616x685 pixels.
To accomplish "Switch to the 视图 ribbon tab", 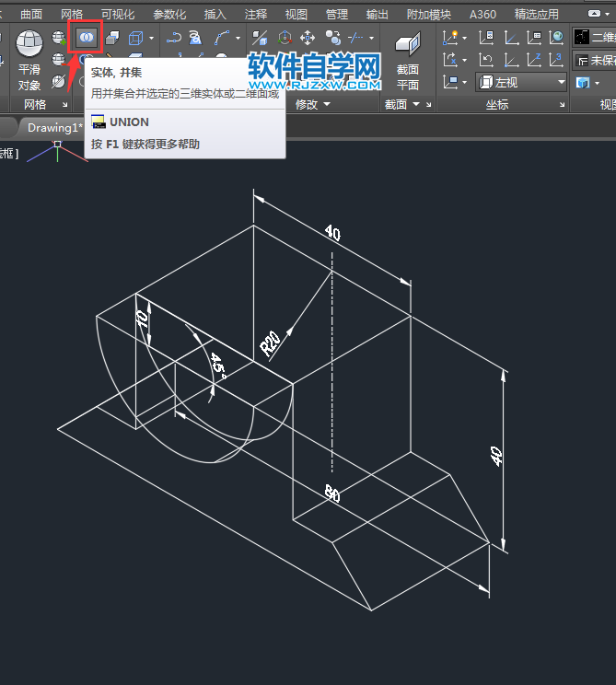I will pos(296,15).
